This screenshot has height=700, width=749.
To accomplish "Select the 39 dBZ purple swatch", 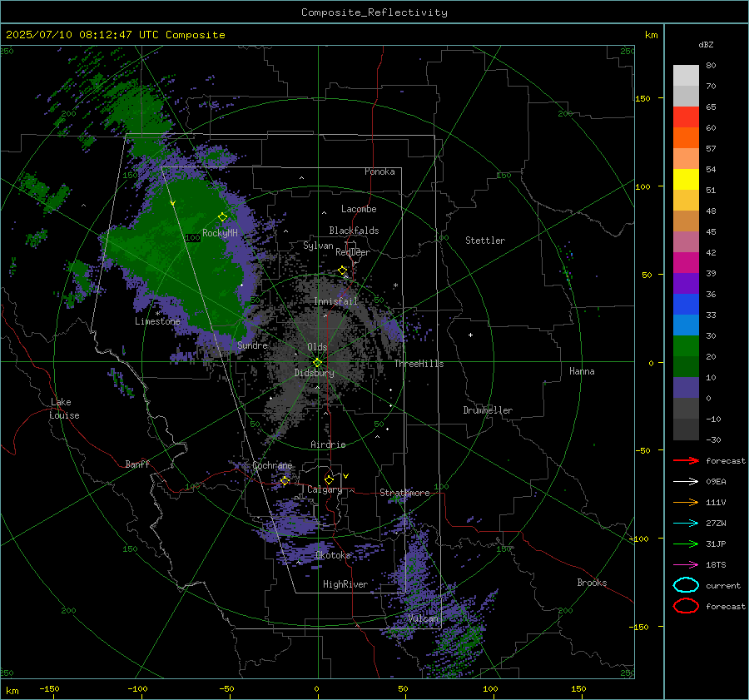I will (x=686, y=283).
